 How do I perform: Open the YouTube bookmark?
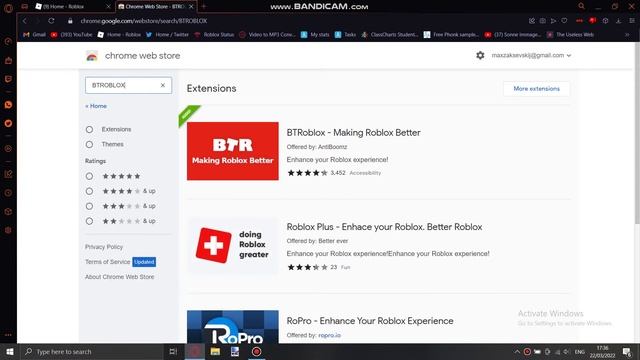(x=71, y=35)
